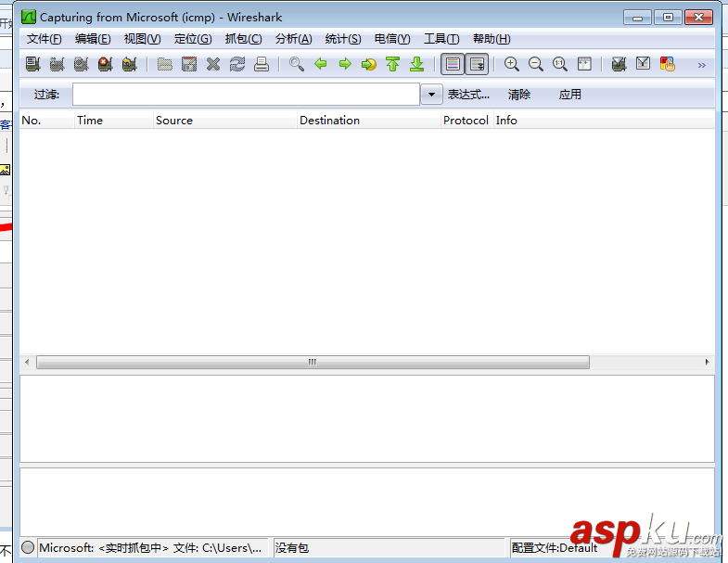Edit coloring rules icon
The height and width of the screenshot is (563, 728).
click(667, 64)
